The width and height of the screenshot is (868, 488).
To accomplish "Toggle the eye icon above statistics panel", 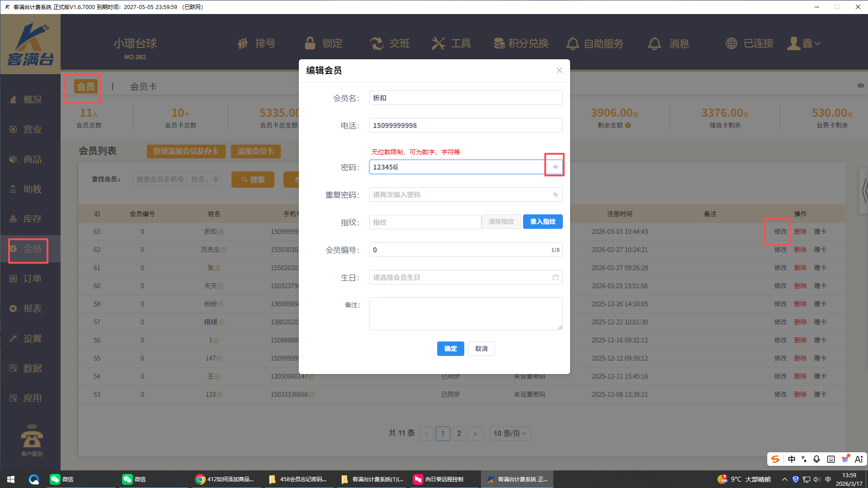I will [x=860, y=85].
